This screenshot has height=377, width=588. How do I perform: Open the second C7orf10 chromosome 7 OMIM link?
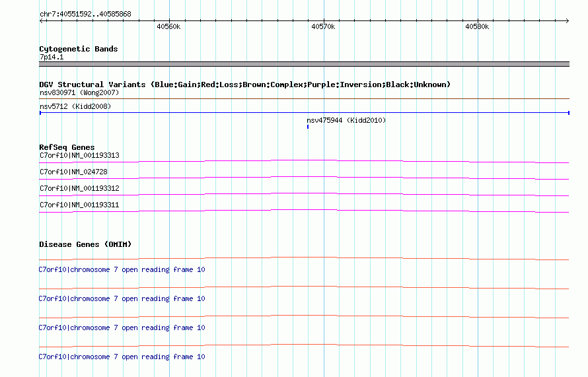[x=122, y=298]
